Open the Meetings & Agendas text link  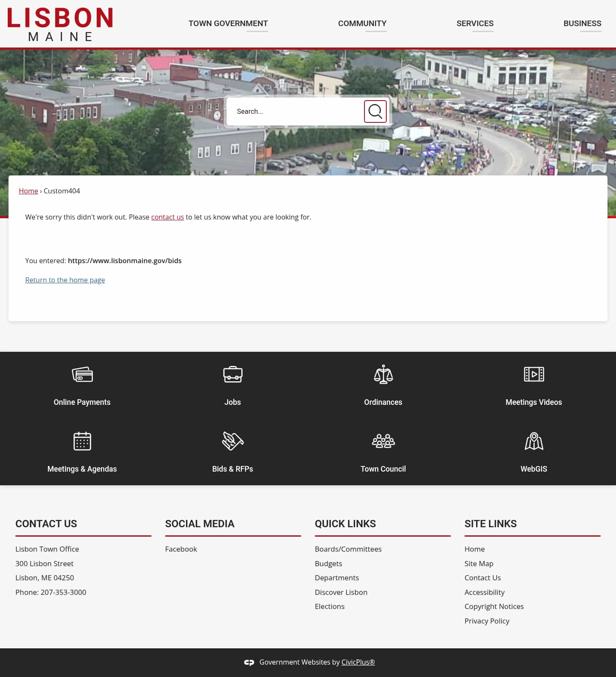(82, 469)
